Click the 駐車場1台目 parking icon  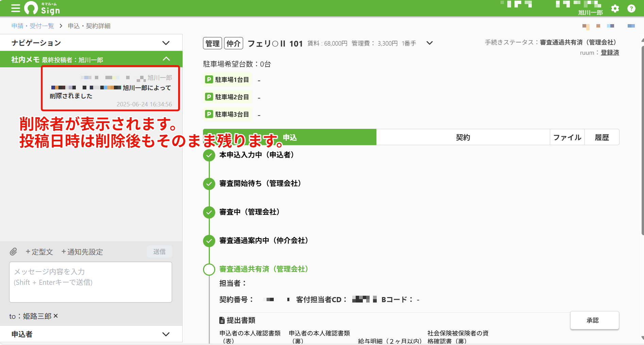pos(209,80)
